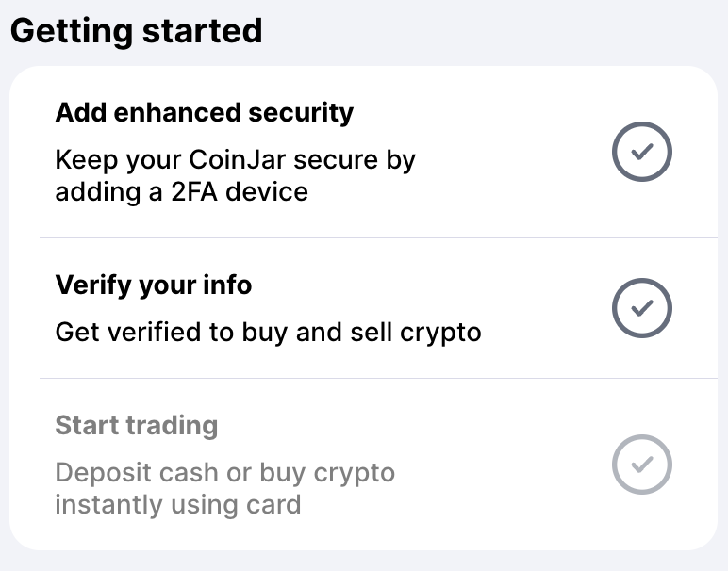
Task: Click the Getting started heading
Action: pos(137,31)
